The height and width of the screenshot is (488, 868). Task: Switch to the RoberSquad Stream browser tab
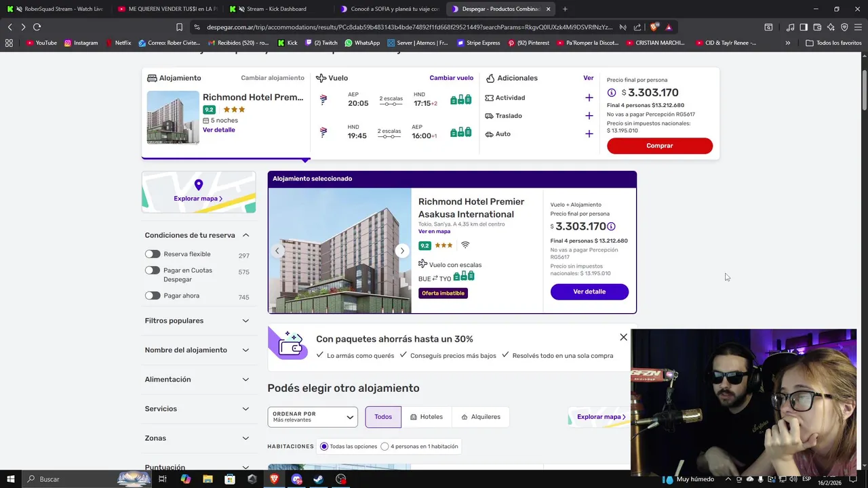click(x=54, y=9)
